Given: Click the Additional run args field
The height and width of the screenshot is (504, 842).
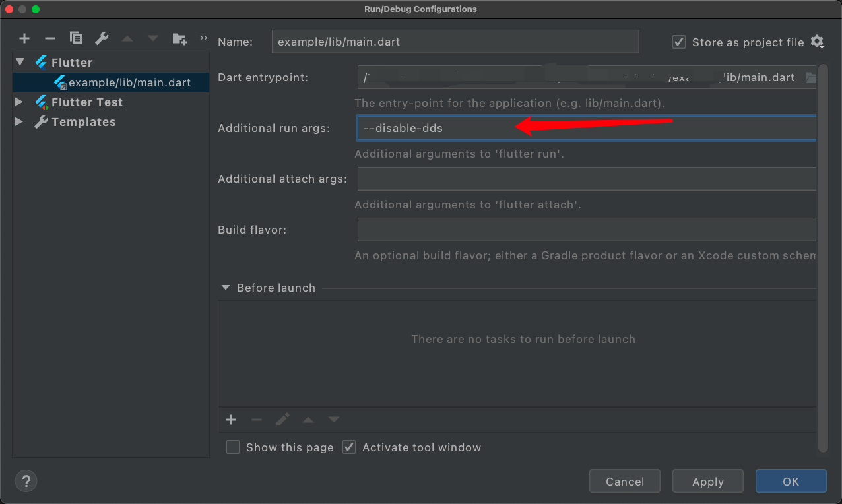Looking at the screenshot, I should [587, 128].
